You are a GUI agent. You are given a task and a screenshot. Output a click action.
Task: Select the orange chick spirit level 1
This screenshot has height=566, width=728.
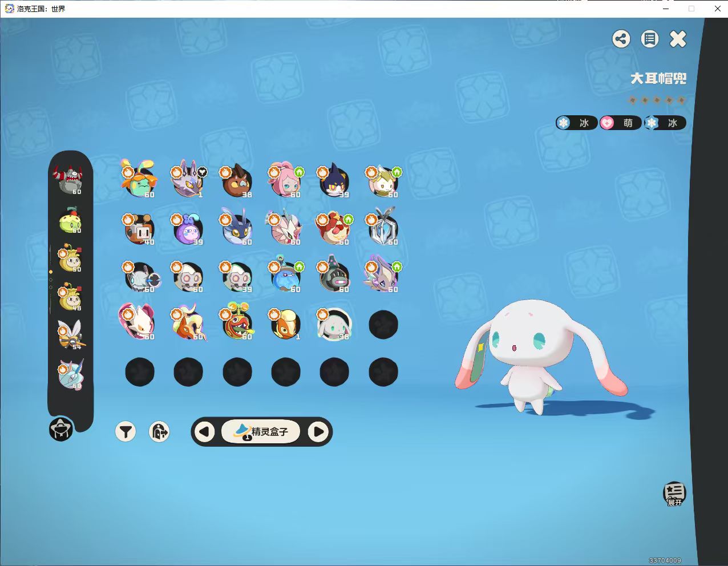coord(285,324)
